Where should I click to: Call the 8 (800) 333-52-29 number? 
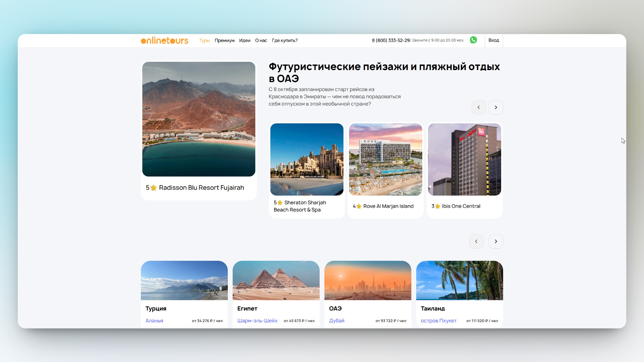(x=390, y=41)
